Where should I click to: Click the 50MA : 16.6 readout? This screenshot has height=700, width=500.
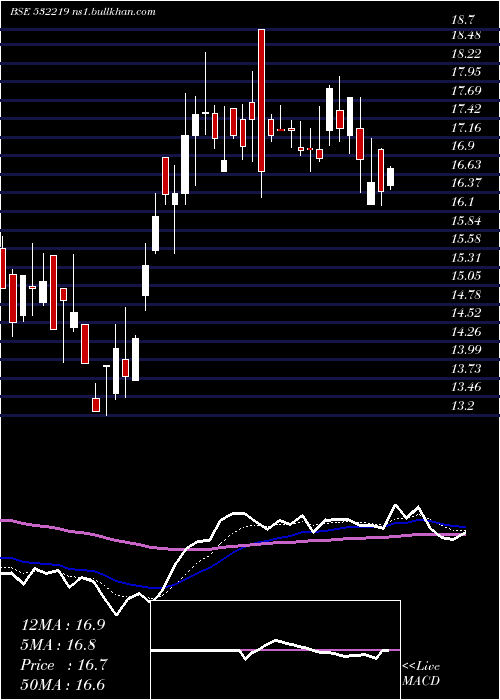[x=63, y=685]
